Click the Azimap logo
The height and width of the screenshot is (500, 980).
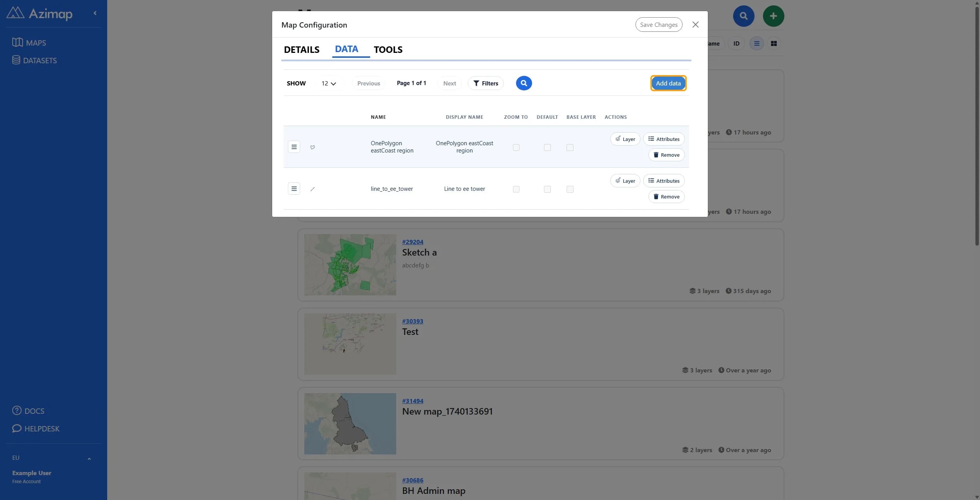(39, 13)
